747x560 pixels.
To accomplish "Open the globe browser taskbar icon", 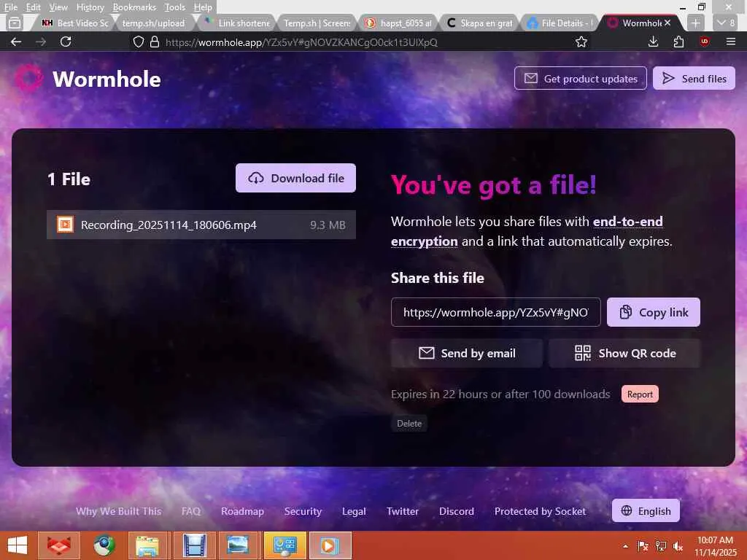I will pyautogui.click(x=104, y=545).
